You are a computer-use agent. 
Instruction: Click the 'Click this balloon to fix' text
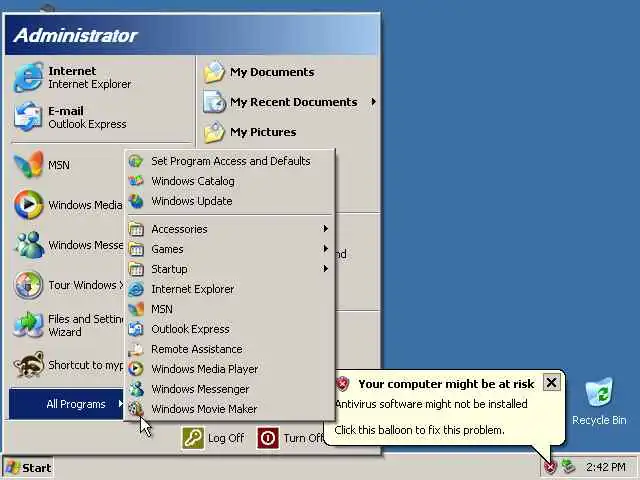419,430
